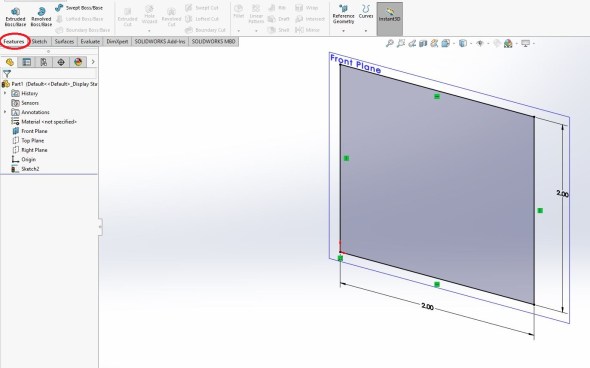Viewport: 590px width, 368px height.
Task: Open Linear Pattern dropdown arrow
Action: pyautogui.click(x=256, y=31)
